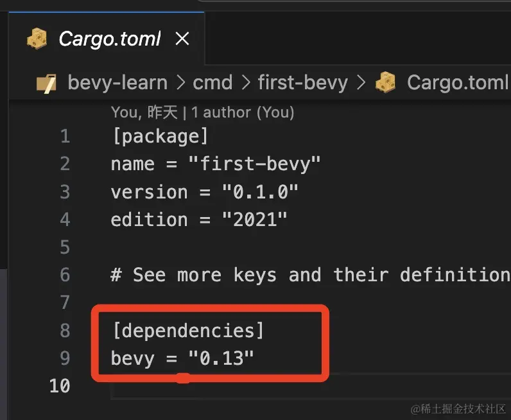Click line number 1 in the gutter
511x420 pixels.
65,136
